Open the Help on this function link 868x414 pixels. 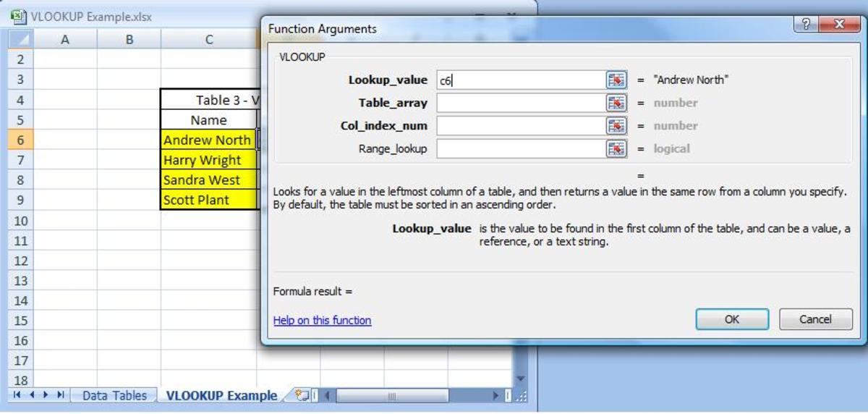(x=322, y=320)
